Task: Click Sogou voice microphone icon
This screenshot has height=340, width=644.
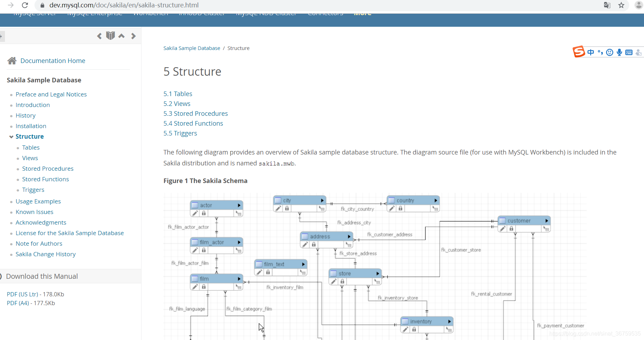Action: coord(619,52)
